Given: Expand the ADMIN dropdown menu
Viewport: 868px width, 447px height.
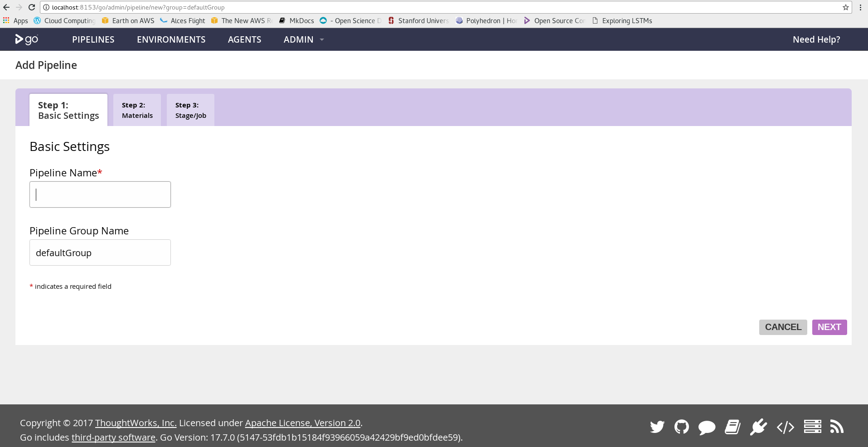Looking at the screenshot, I should coord(303,39).
